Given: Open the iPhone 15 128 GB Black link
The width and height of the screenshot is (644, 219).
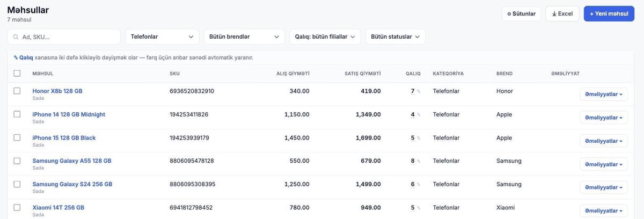Looking at the screenshot, I should pyautogui.click(x=64, y=138).
